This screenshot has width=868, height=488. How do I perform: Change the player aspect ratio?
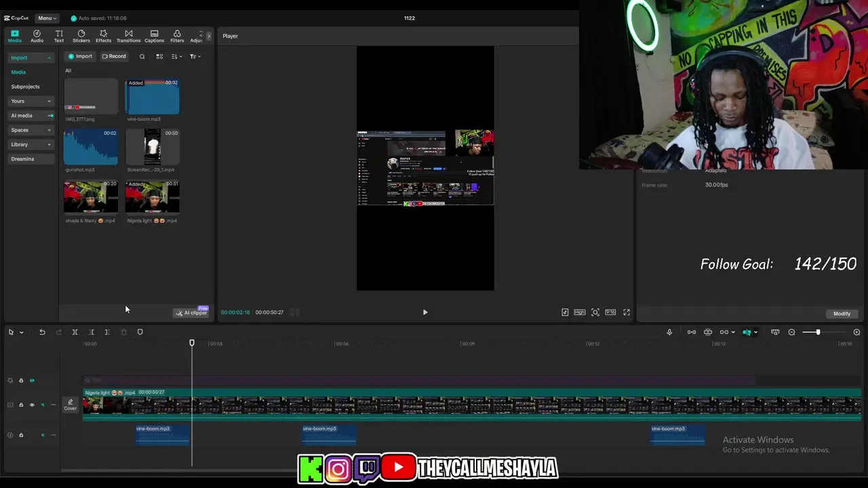[610, 312]
